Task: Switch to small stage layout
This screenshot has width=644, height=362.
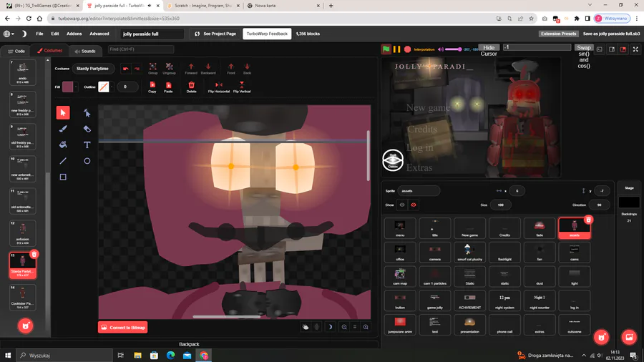Action: tap(612, 49)
